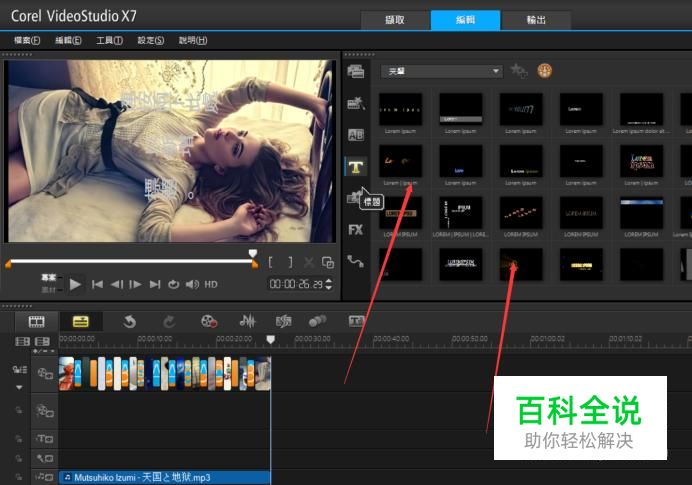Switch to the 輸出 Share tab
This screenshot has width=692, height=485.
point(536,20)
